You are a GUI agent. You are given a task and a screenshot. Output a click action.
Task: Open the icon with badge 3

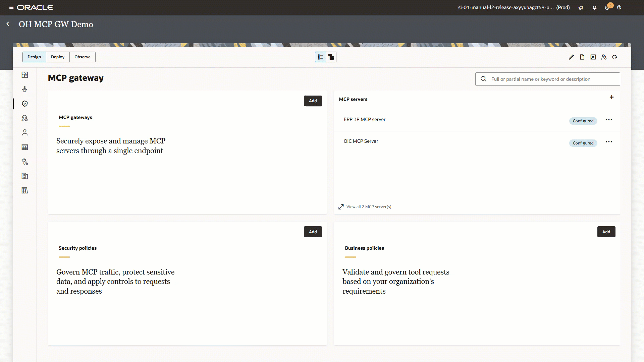608,7
